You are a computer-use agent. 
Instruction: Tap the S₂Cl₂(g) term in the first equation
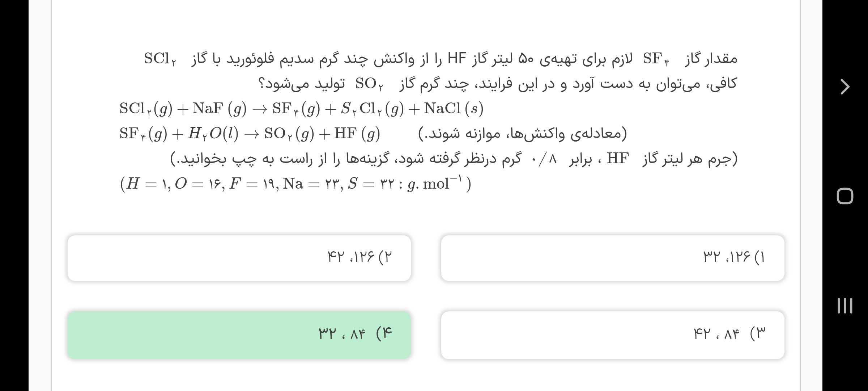372,109
